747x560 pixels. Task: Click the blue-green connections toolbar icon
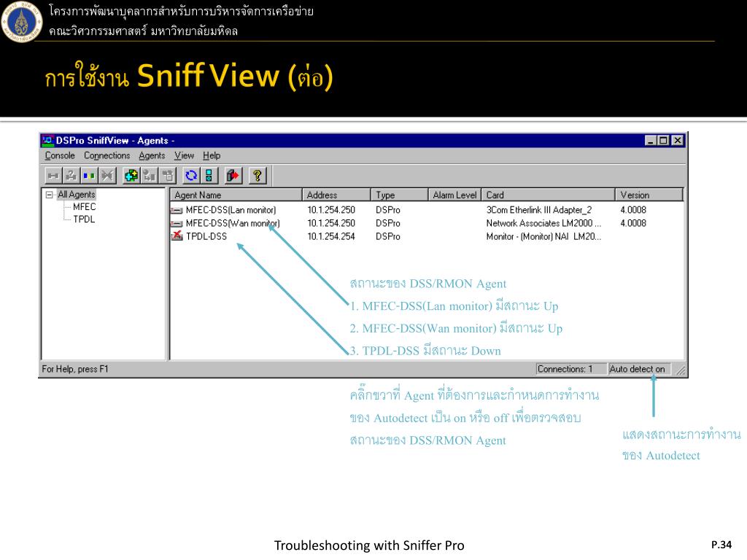(x=88, y=176)
